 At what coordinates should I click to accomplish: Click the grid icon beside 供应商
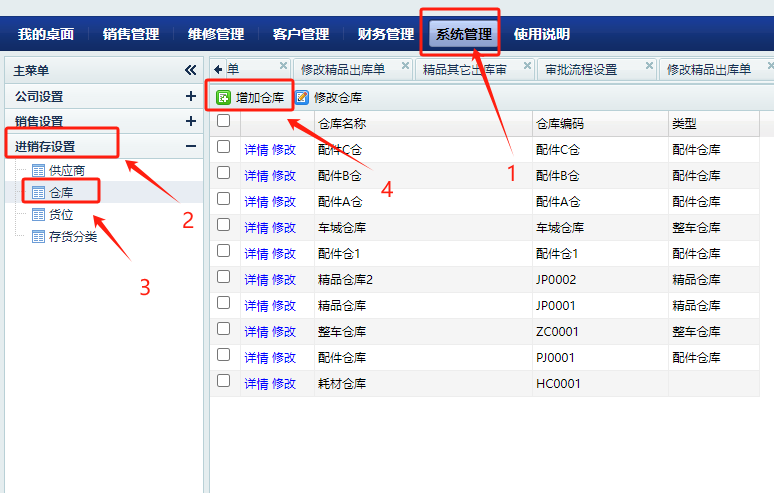click(x=39, y=171)
